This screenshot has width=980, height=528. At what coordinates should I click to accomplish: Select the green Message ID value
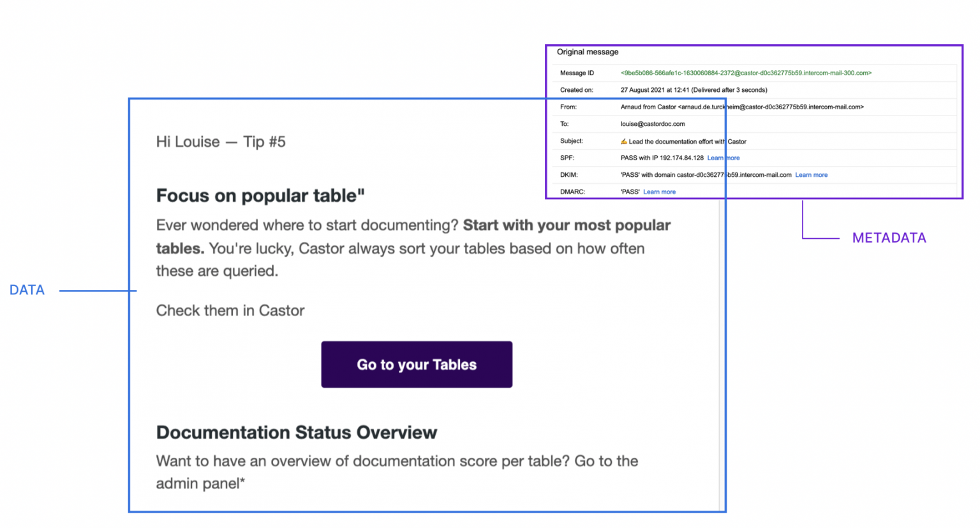click(x=745, y=73)
